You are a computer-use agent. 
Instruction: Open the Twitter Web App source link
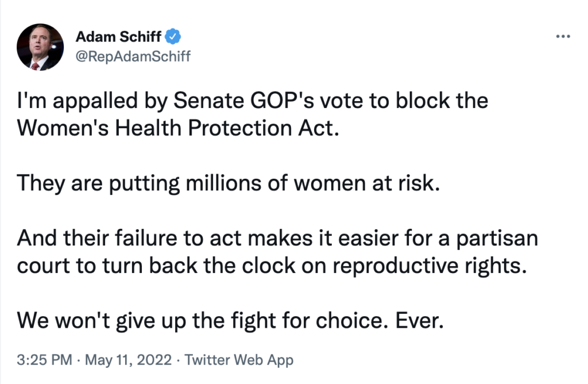(x=238, y=360)
